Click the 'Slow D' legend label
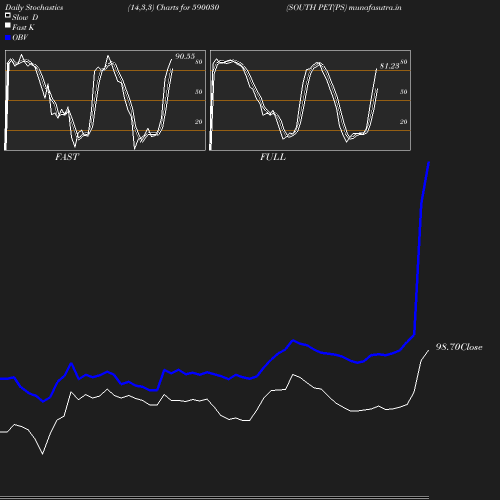Screen dimensions: 500x500 (x=25, y=17)
